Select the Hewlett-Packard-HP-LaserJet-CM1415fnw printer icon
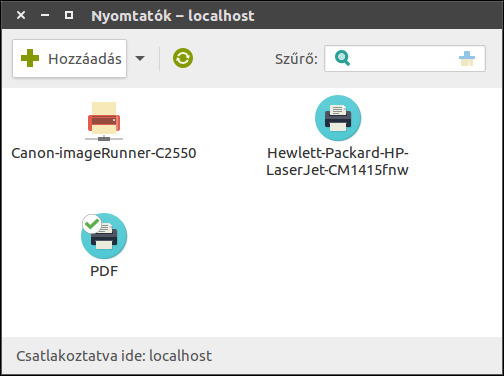504x376 pixels. tap(338, 118)
